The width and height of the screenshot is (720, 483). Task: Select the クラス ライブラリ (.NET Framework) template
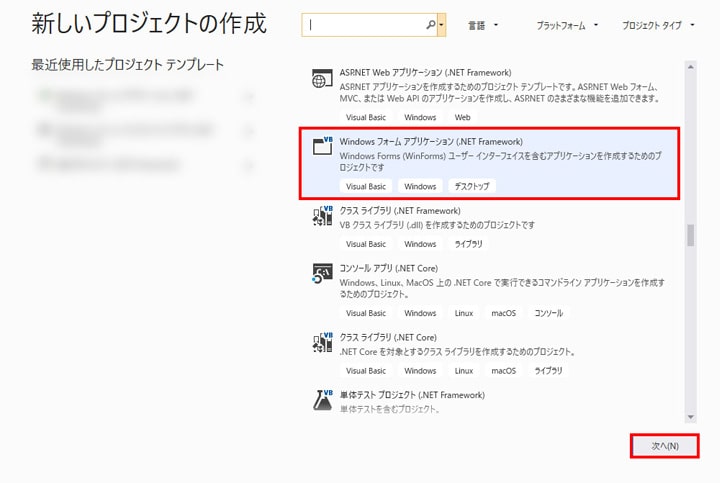click(x=490, y=228)
